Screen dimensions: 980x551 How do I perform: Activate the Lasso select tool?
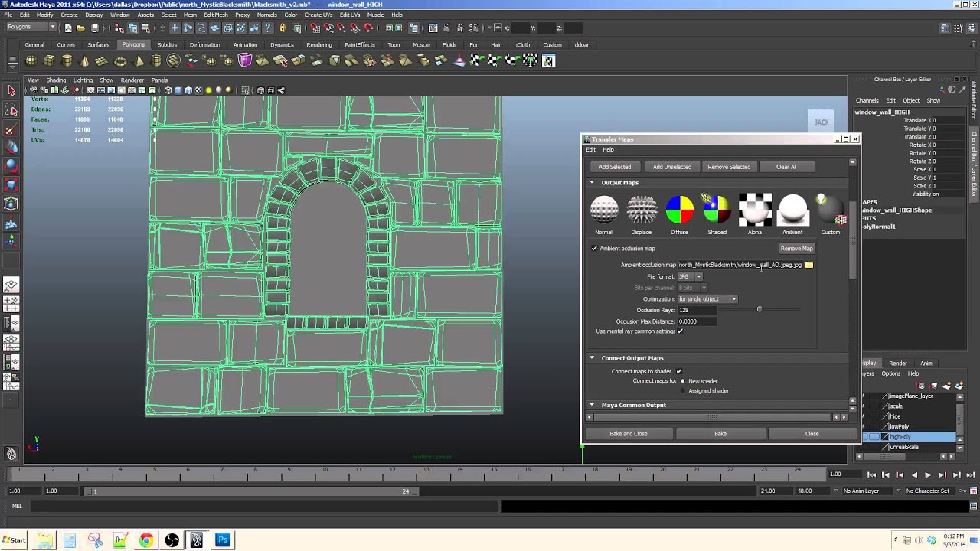[x=11, y=110]
